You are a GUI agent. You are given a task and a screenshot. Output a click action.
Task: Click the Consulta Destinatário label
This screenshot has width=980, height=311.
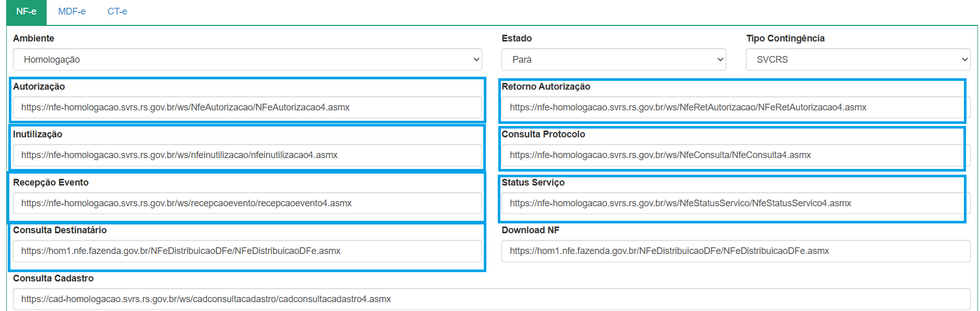(60, 230)
